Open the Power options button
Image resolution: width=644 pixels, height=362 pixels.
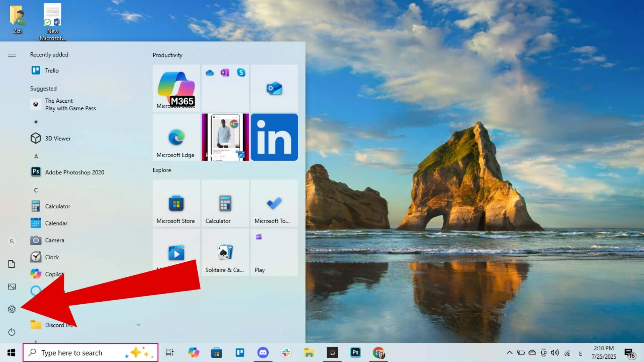[x=12, y=332]
